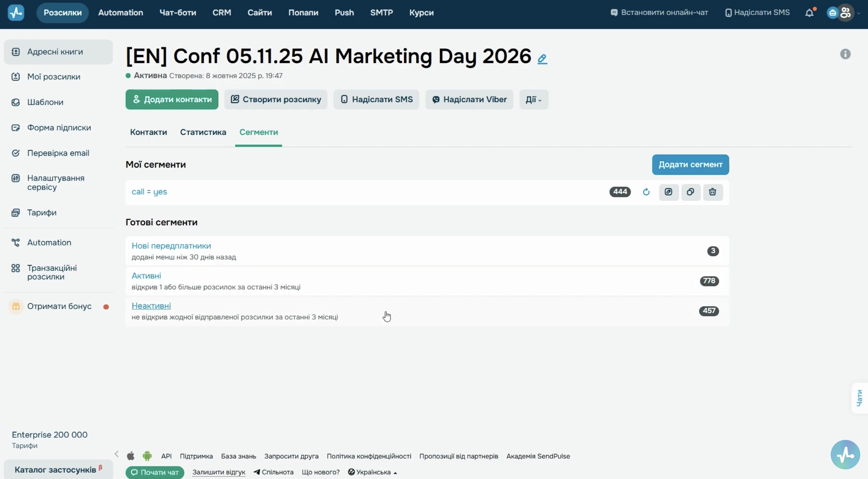Open the notifications bell

point(809,13)
